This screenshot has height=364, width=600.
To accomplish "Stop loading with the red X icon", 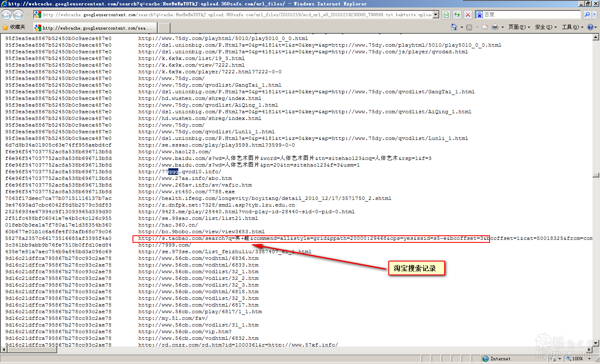I will [468, 15].
